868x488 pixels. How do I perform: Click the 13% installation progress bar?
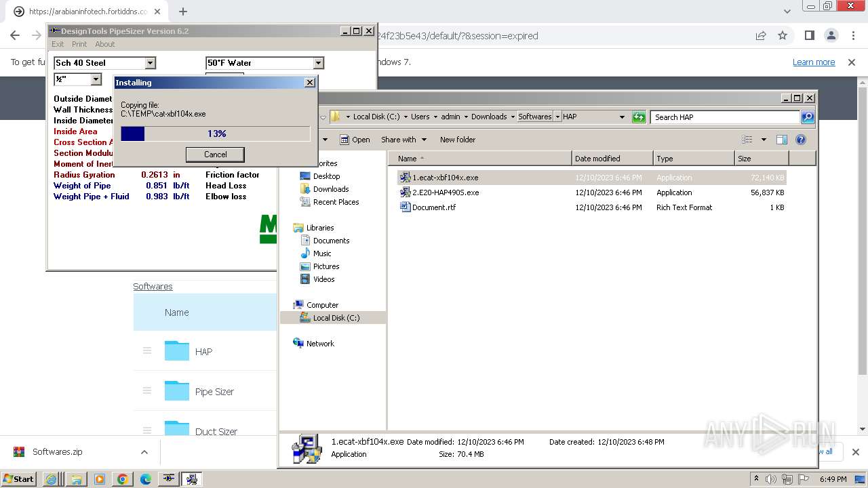[216, 134]
